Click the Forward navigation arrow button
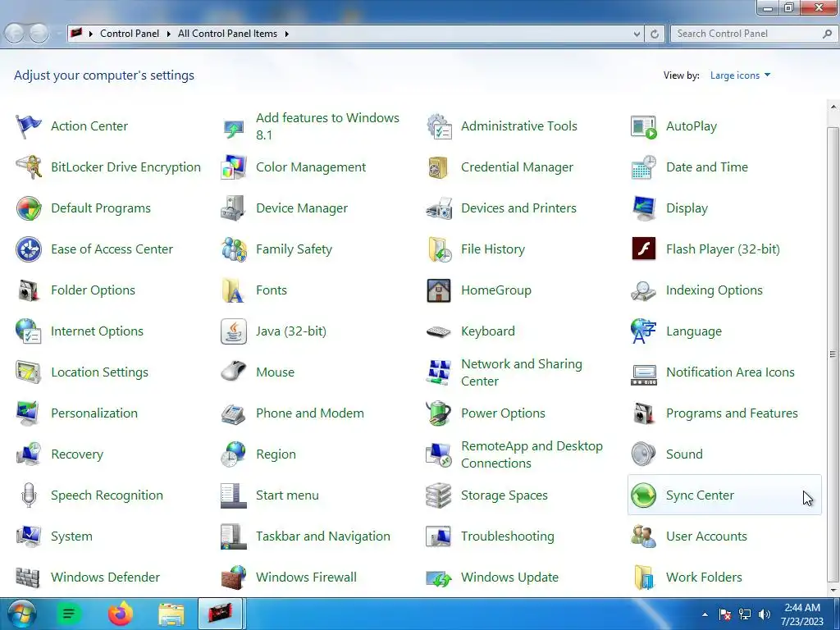The height and width of the screenshot is (630, 840). (x=39, y=34)
